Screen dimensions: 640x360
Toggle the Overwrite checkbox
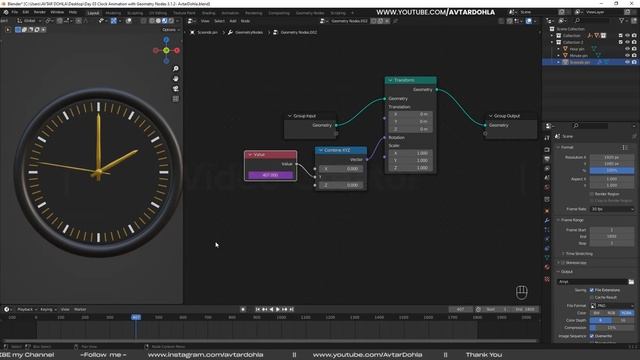tap(591, 336)
